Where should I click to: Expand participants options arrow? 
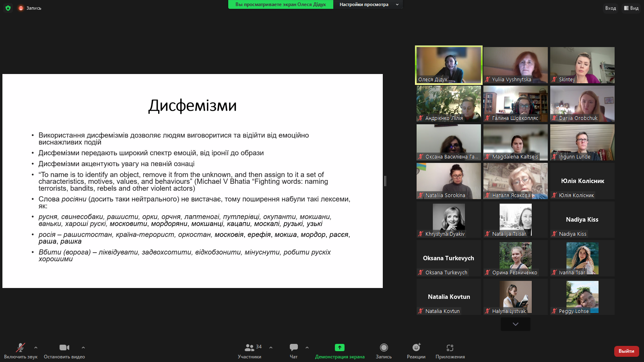(271, 348)
